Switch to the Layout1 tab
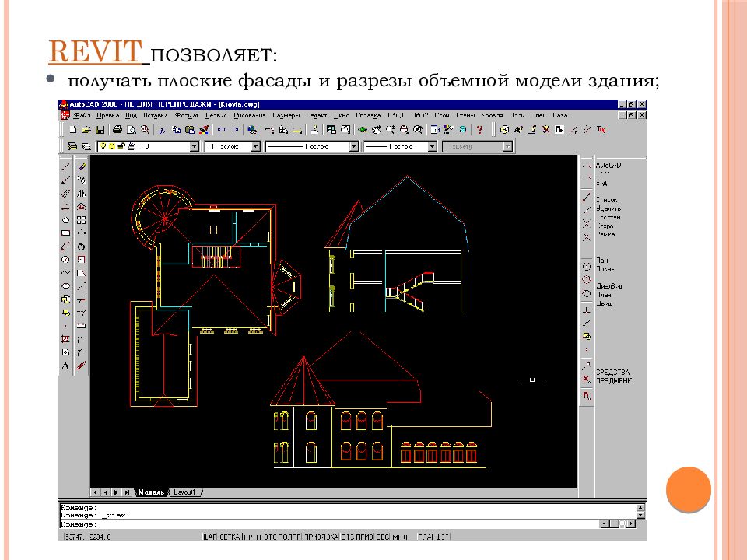The height and width of the screenshot is (560, 747). (x=185, y=492)
